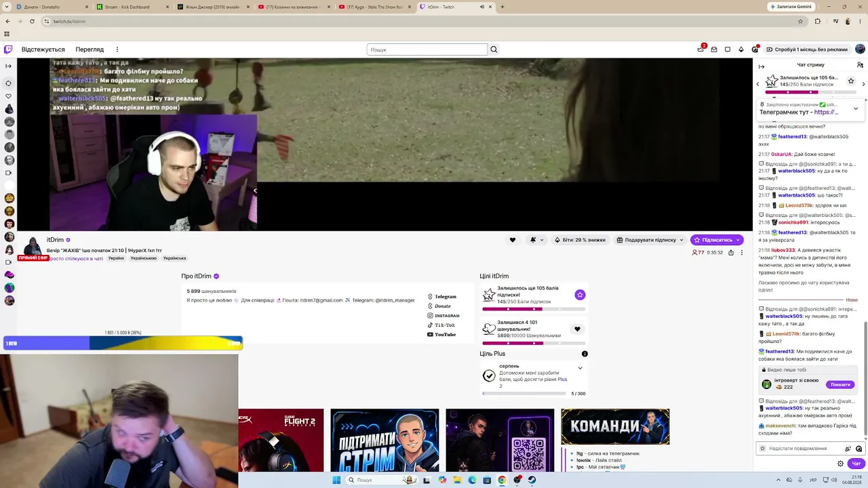Open the Following section
868x488 pixels.
point(43,49)
